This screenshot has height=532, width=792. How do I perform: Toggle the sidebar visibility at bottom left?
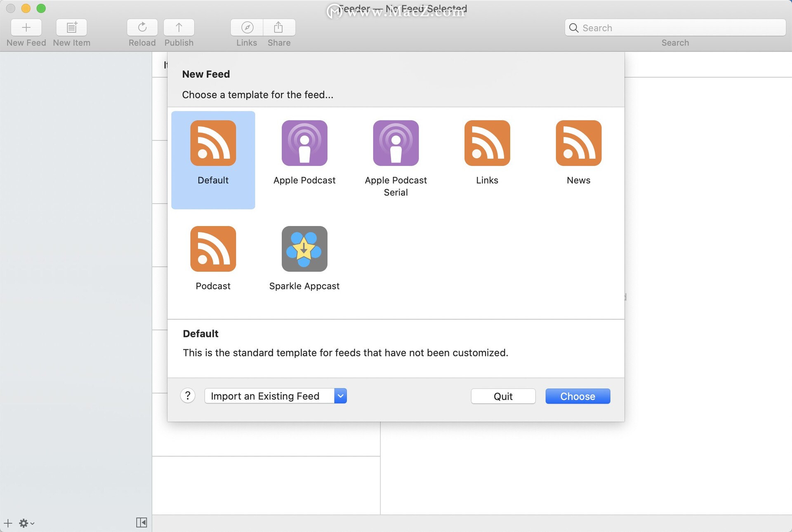(141, 522)
